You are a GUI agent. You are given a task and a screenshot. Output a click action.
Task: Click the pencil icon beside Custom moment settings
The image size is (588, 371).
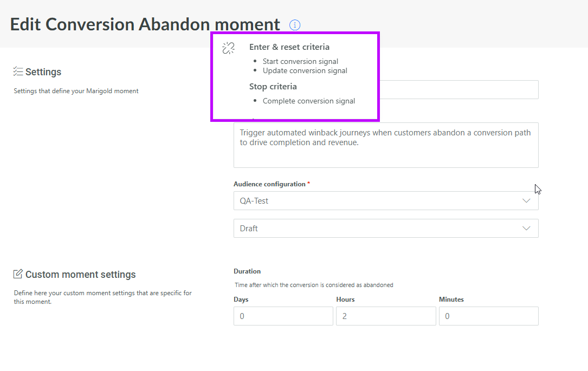point(18,274)
